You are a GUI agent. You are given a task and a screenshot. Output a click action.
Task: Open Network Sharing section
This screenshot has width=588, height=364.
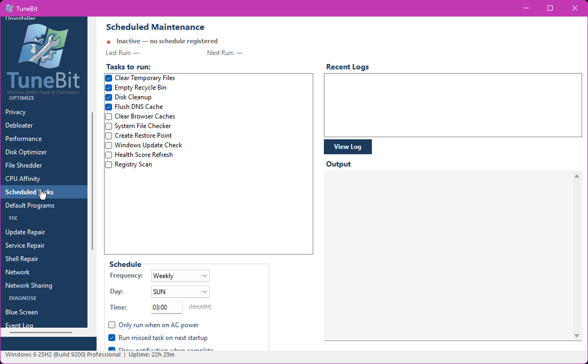pos(44,285)
